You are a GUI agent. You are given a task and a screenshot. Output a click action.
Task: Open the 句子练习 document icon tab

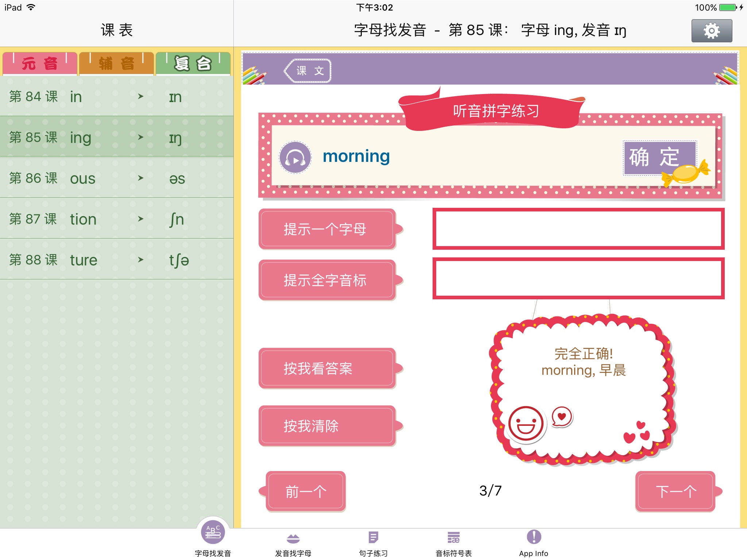tap(373, 538)
